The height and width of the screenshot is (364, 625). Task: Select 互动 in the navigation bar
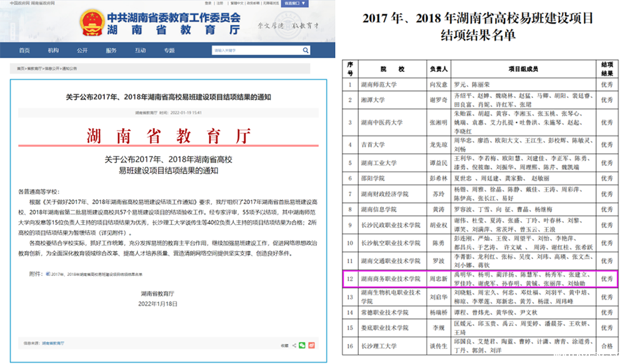click(x=140, y=50)
